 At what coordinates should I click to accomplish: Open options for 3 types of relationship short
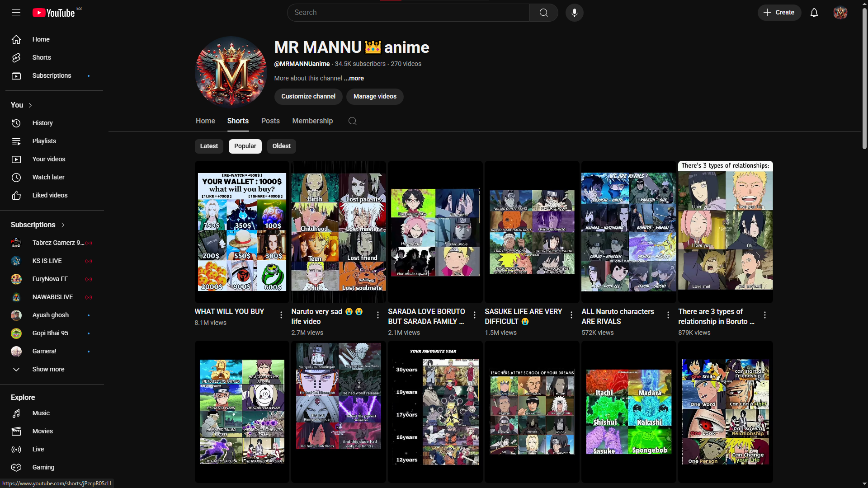coord(765,315)
